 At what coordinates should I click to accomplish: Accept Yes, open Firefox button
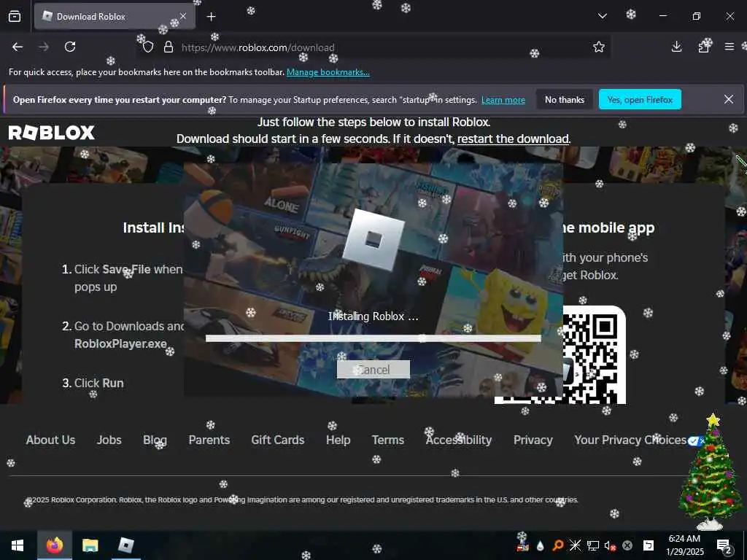click(640, 99)
